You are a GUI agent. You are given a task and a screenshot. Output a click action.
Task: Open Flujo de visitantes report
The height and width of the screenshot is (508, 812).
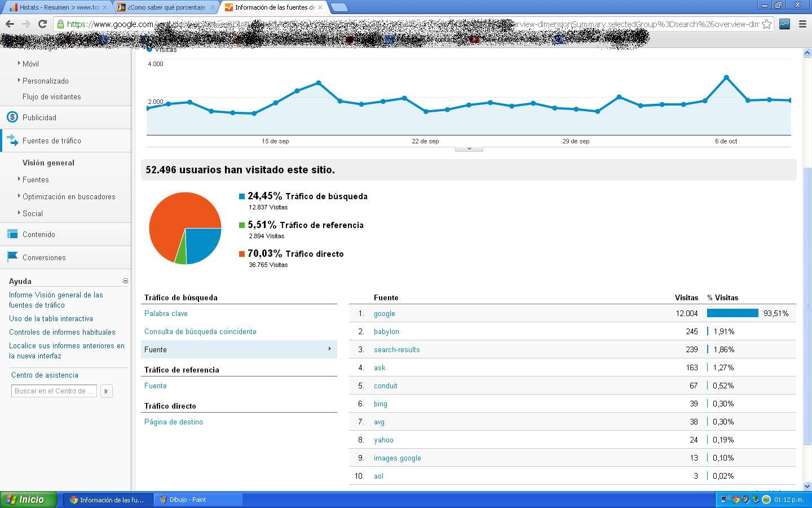tap(51, 97)
